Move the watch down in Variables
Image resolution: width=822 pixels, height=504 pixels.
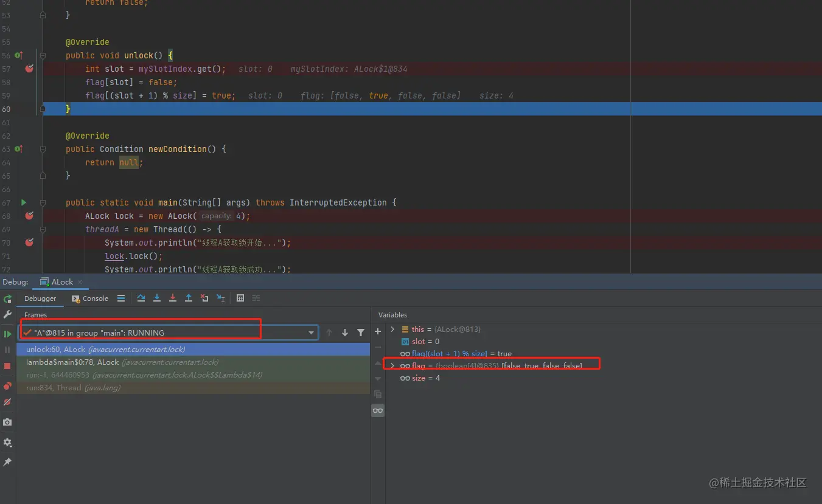pyautogui.click(x=378, y=379)
